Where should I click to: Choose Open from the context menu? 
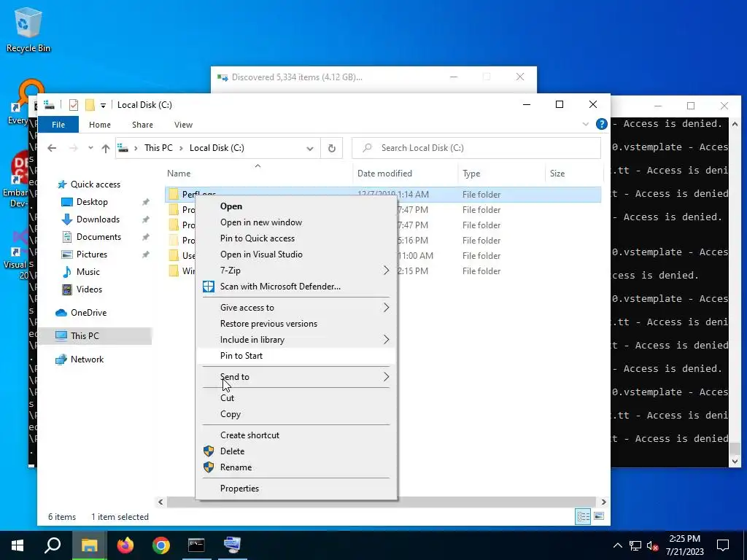point(296,206)
